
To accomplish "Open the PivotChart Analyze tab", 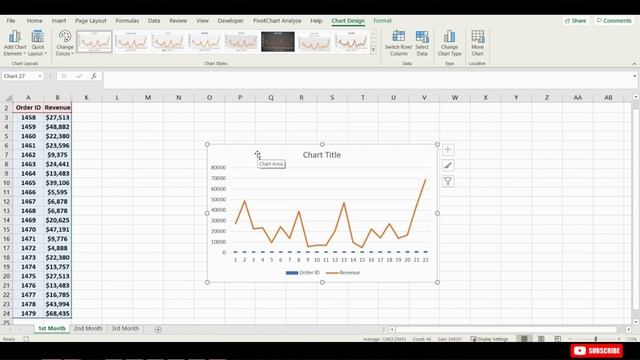I will (x=277, y=20).
